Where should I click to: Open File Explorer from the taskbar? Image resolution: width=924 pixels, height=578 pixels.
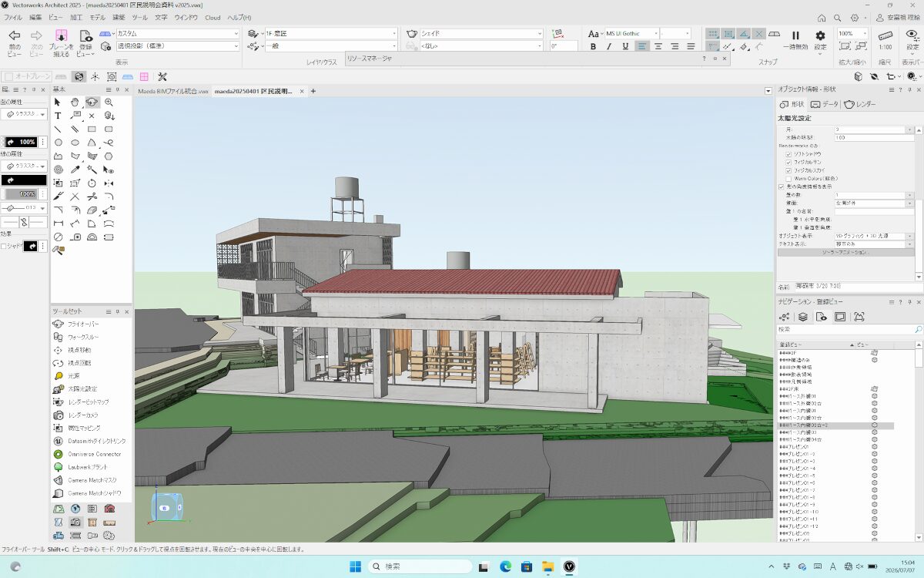coord(548,566)
